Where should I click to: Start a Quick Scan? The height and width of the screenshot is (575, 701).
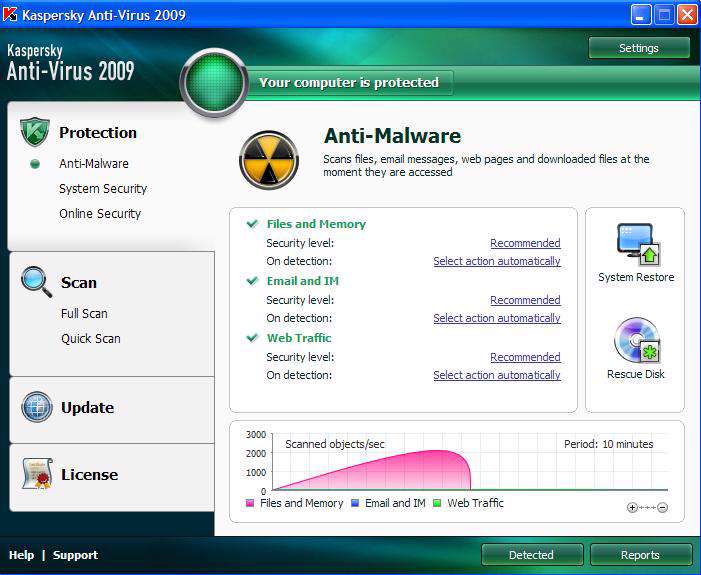point(91,338)
